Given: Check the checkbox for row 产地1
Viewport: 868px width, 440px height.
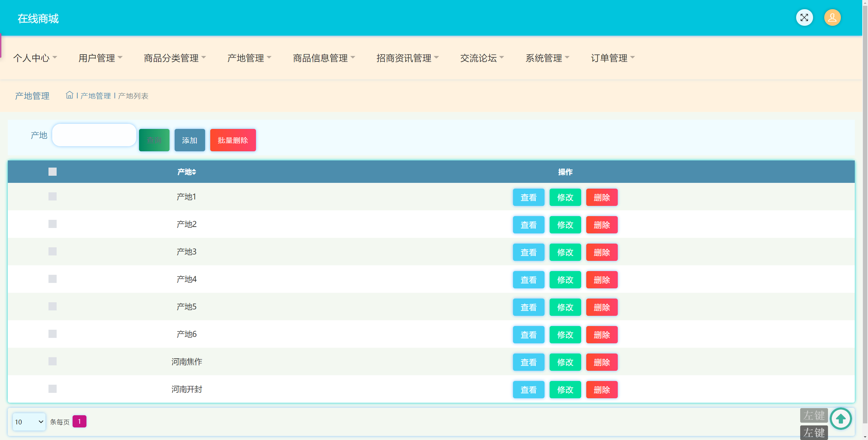Looking at the screenshot, I should 52,196.
